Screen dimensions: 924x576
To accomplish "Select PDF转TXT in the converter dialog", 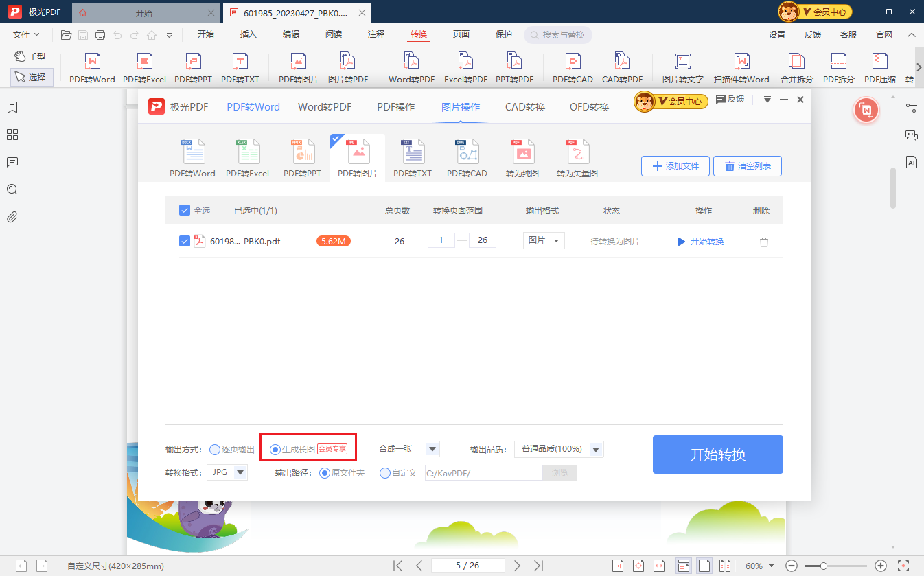I will 412,158.
